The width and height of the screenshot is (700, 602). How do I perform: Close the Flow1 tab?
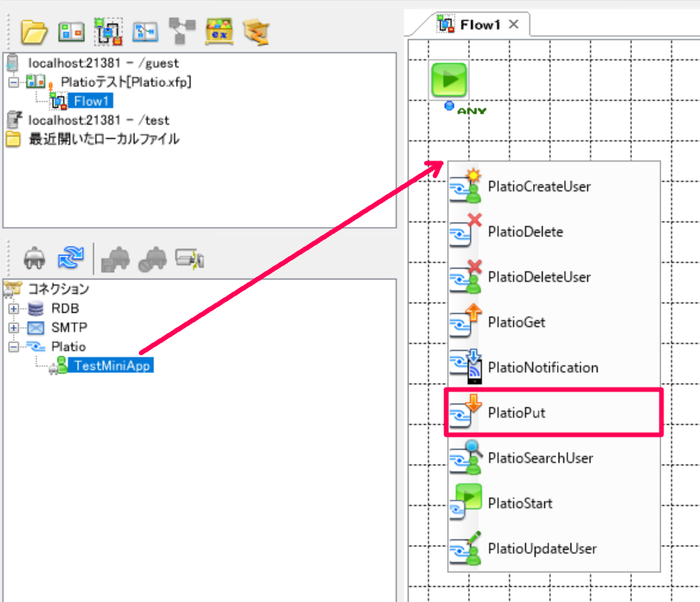click(514, 24)
